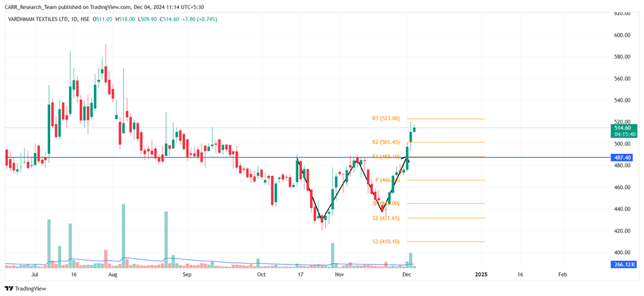Click the Dec label on the time axis
Screen dimensions: 644x296
click(407, 273)
